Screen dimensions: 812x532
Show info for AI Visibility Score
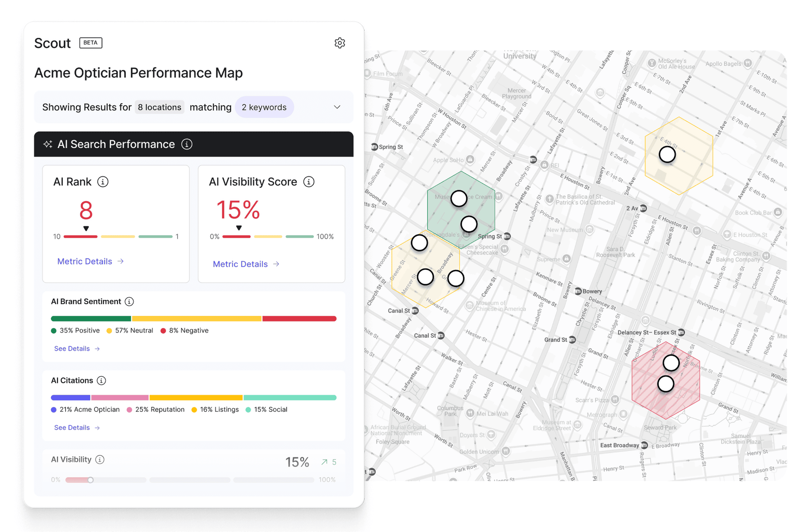(309, 182)
